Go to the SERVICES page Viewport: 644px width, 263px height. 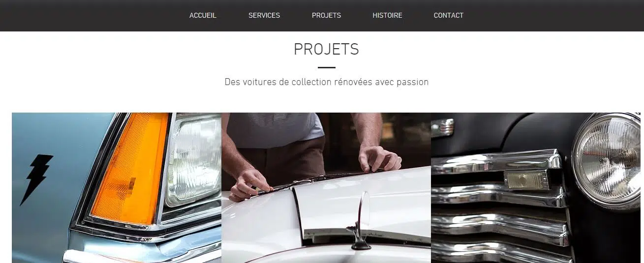tap(264, 15)
